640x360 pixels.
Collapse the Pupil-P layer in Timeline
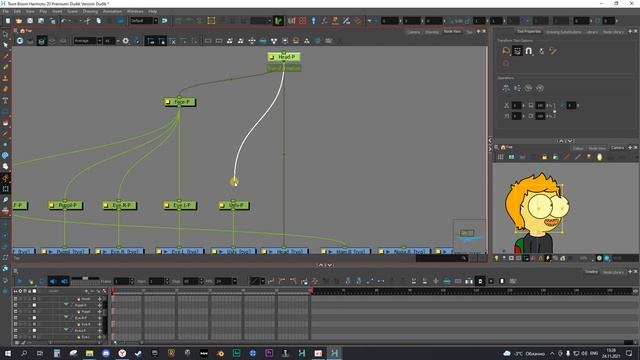66,305
